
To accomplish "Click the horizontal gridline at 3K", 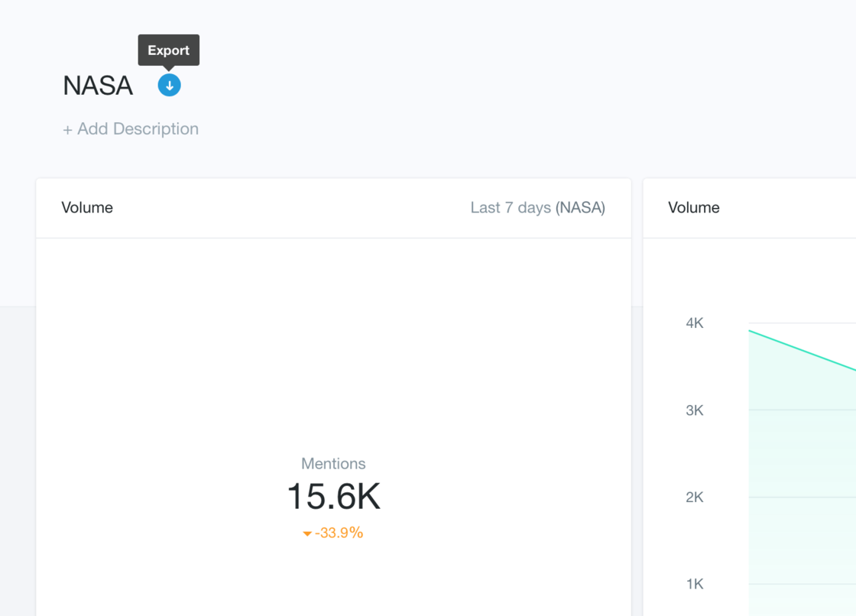I will coord(802,410).
